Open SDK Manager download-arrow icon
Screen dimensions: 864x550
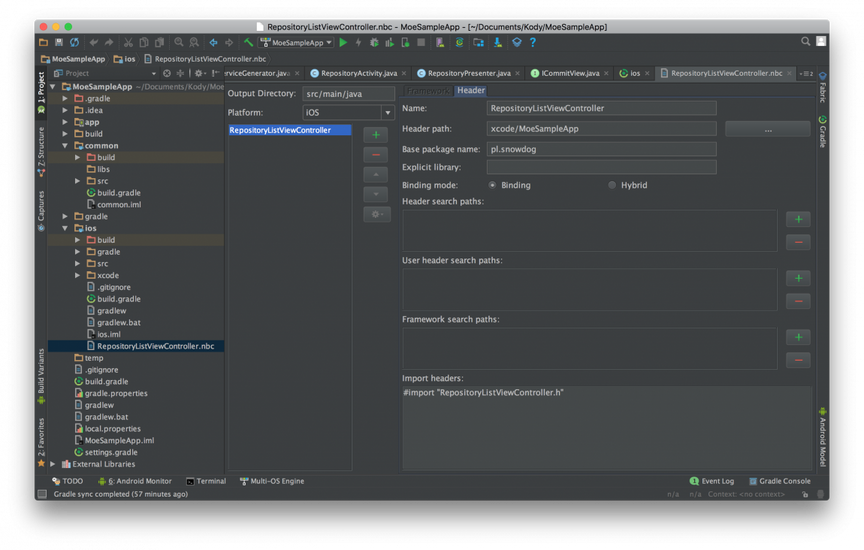[x=498, y=42]
